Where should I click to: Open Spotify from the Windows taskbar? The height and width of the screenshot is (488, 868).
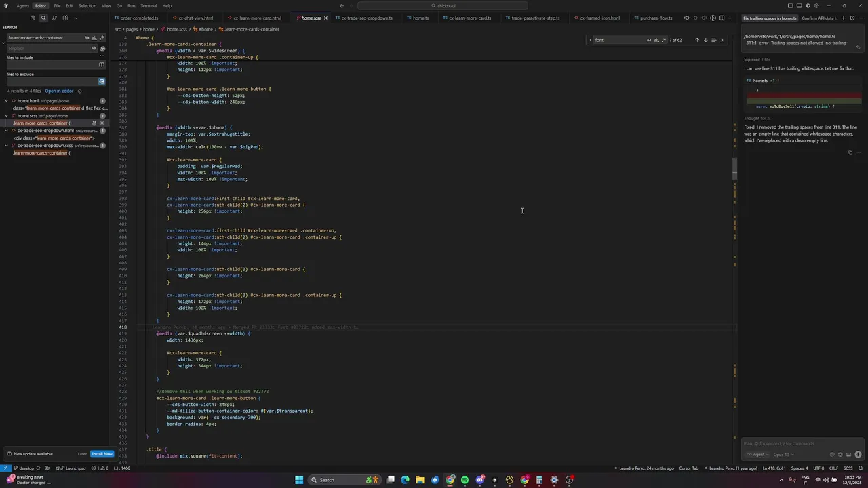[x=465, y=480]
